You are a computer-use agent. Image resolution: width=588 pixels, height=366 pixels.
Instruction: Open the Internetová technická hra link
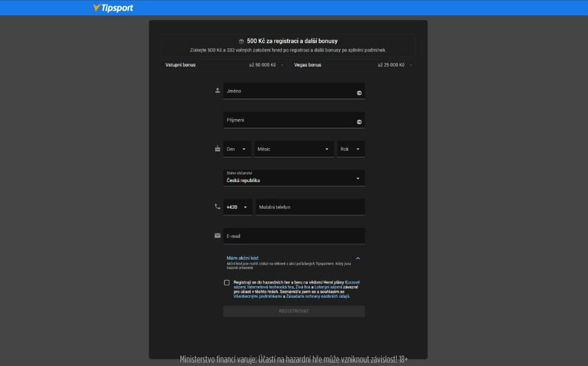[x=270, y=287]
